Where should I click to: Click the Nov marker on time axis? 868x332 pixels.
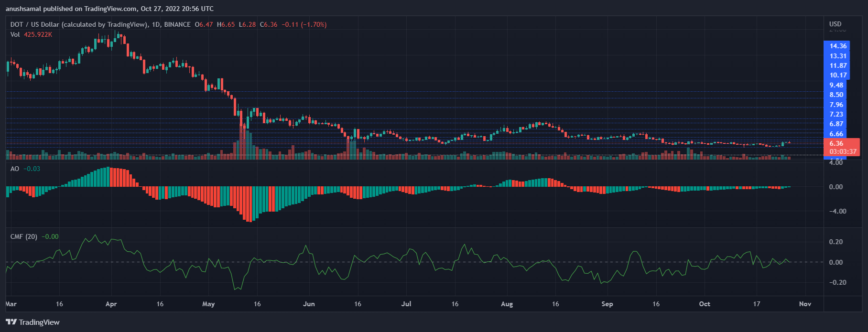click(805, 304)
